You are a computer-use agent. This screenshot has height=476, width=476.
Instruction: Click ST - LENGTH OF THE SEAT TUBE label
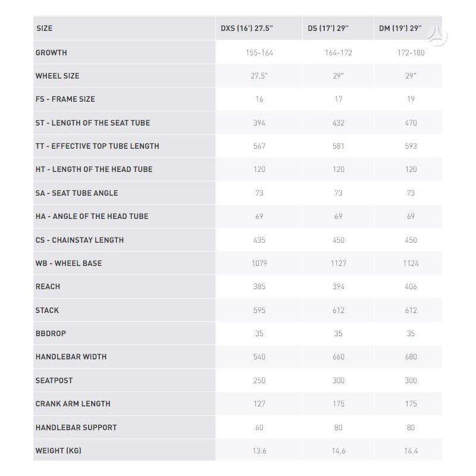93,123
